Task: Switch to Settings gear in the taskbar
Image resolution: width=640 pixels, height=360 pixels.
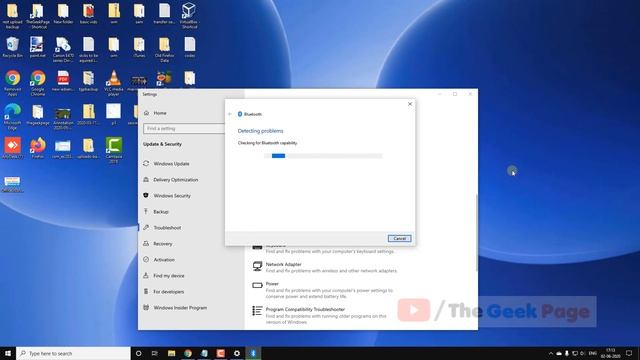Action: [237, 353]
